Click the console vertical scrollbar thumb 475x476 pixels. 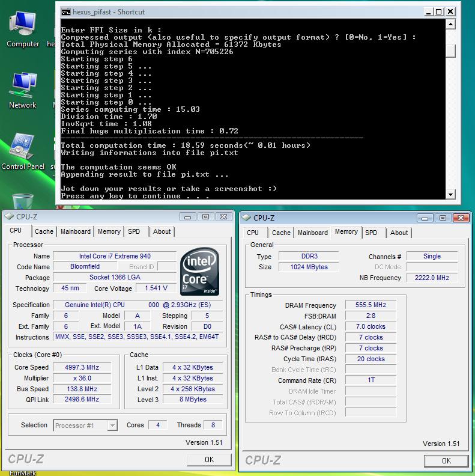coord(451,50)
